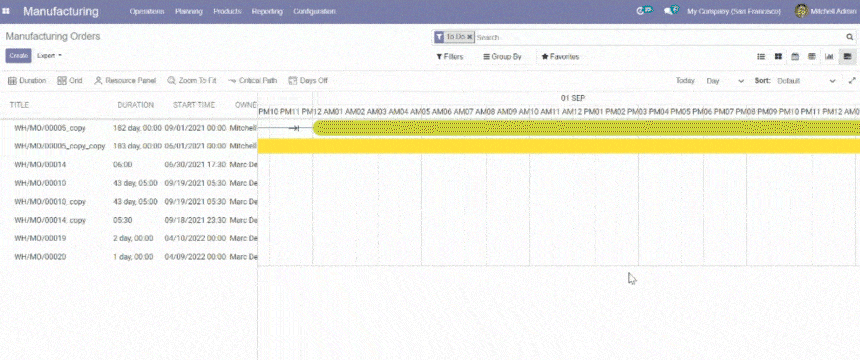Expand the Export dropdown
The height and width of the screenshot is (360, 860).
click(49, 55)
